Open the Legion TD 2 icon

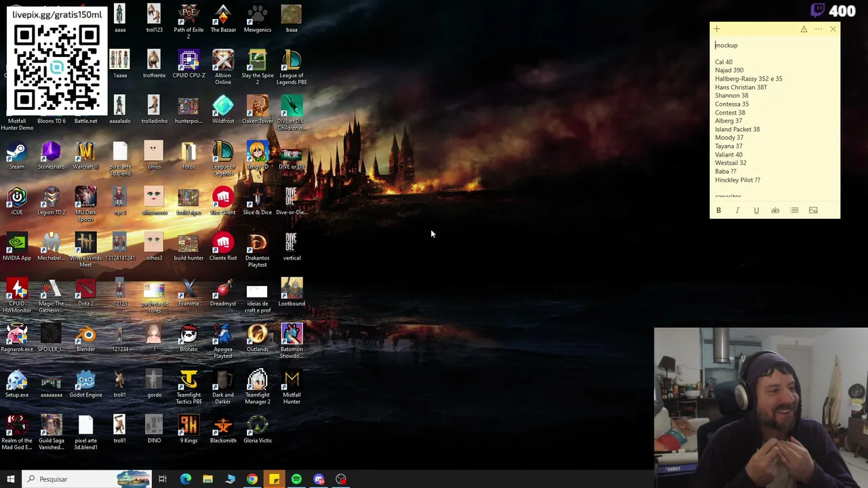click(52, 201)
